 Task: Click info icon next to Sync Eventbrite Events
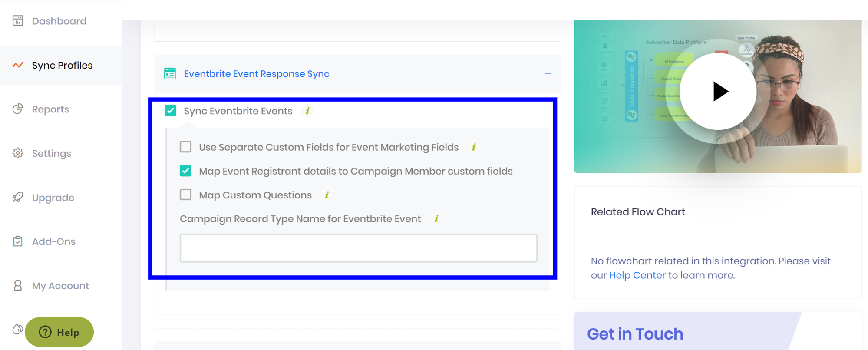(307, 111)
